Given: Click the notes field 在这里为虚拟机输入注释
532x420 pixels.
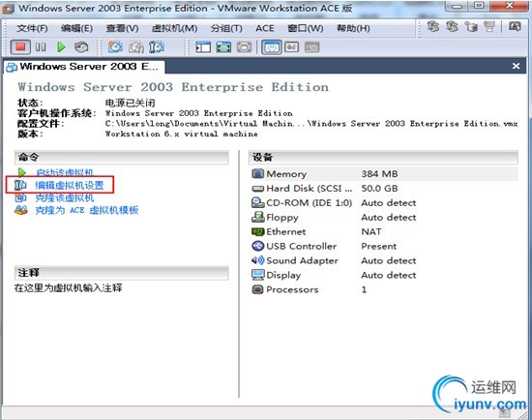Looking at the screenshot, I should [x=69, y=288].
